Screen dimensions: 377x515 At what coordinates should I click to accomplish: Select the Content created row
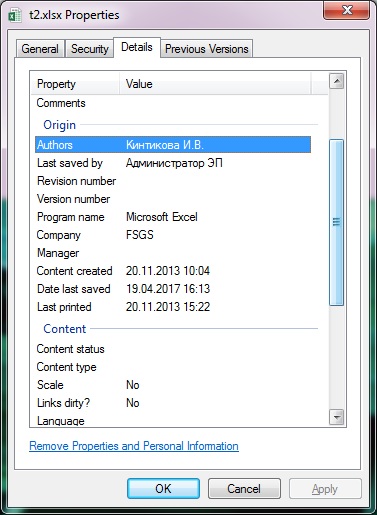click(173, 271)
